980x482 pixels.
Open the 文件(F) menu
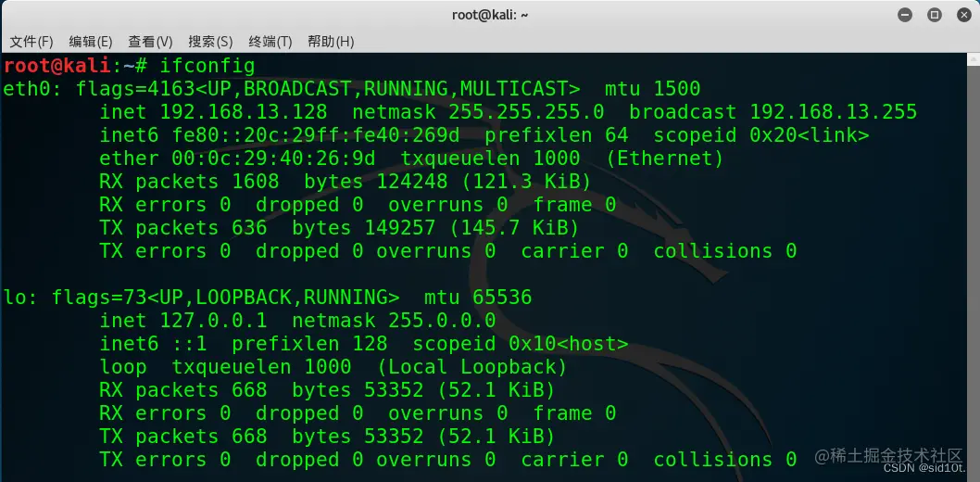point(31,42)
